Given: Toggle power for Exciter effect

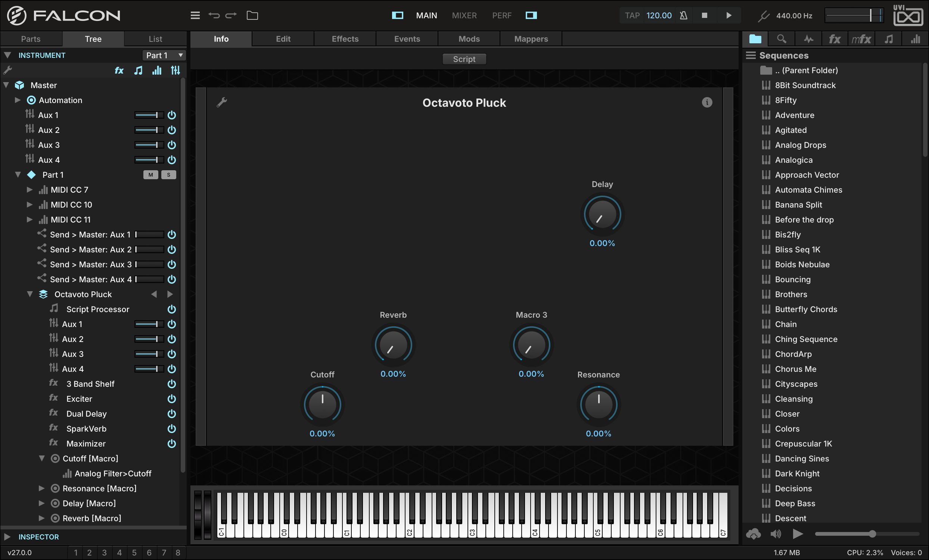Looking at the screenshot, I should pyautogui.click(x=171, y=399).
